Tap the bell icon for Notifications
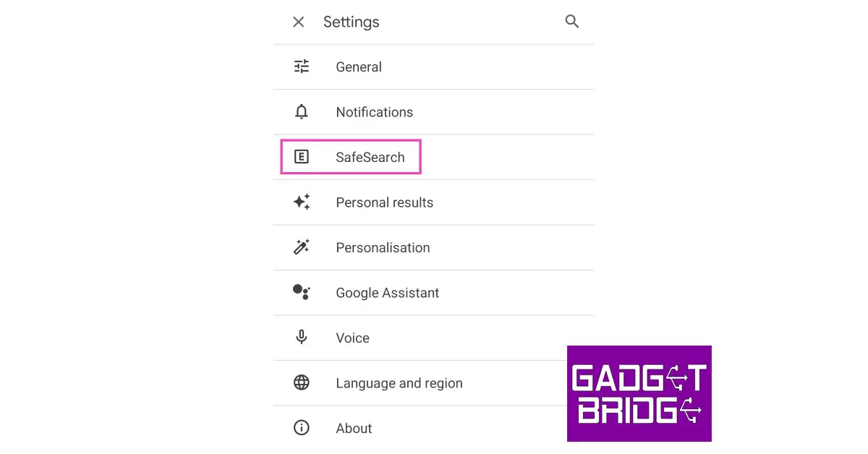 302,112
